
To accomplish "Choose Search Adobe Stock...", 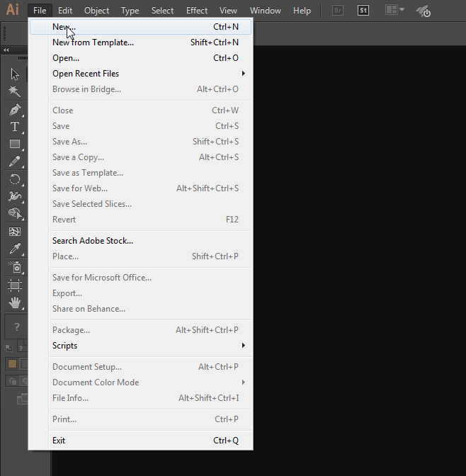I will pos(140,241).
